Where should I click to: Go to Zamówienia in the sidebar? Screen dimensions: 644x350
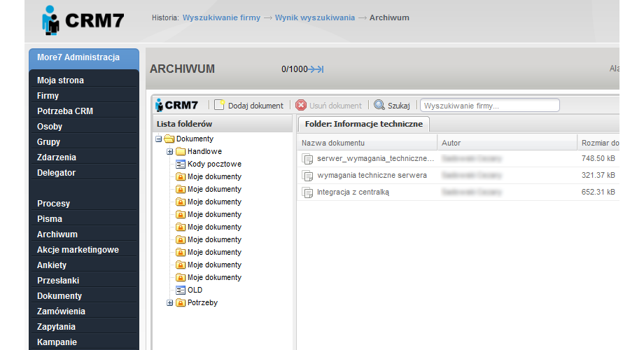click(x=61, y=311)
